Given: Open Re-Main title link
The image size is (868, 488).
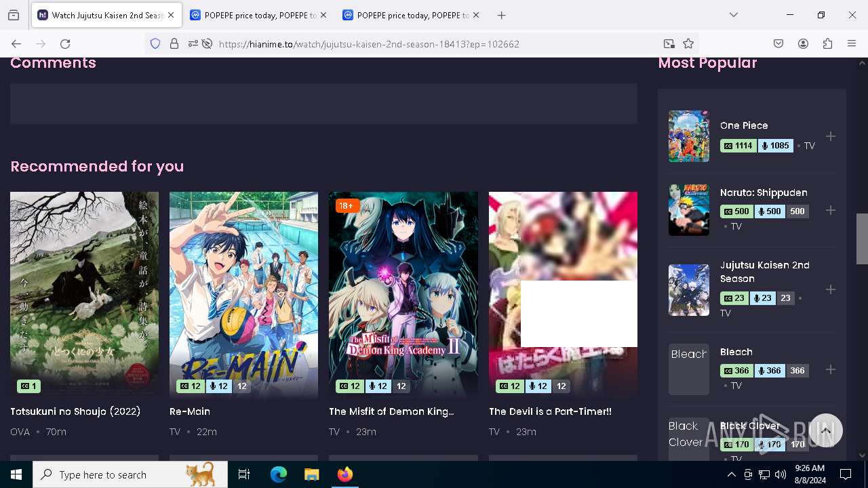Looking at the screenshot, I should pyautogui.click(x=190, y=411).
